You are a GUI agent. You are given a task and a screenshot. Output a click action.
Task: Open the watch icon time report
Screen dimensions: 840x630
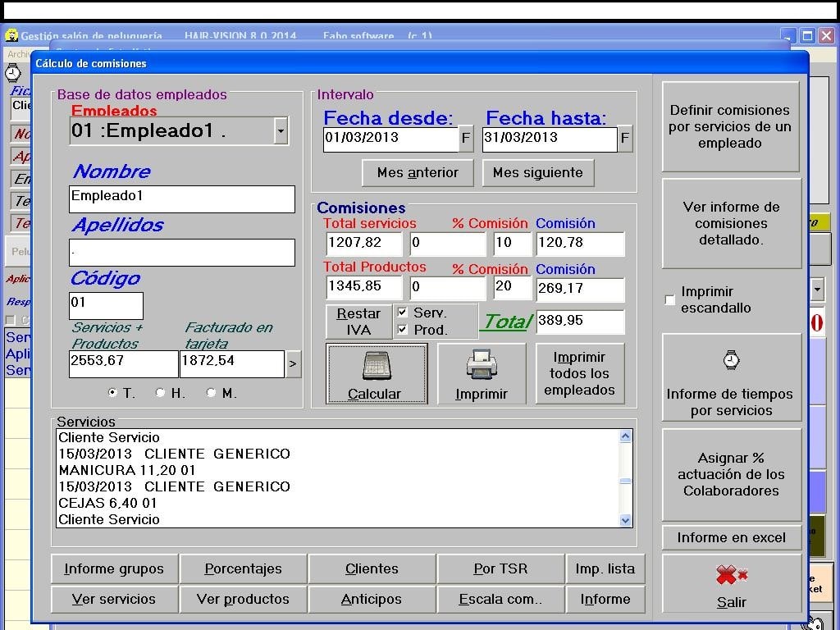731,359
